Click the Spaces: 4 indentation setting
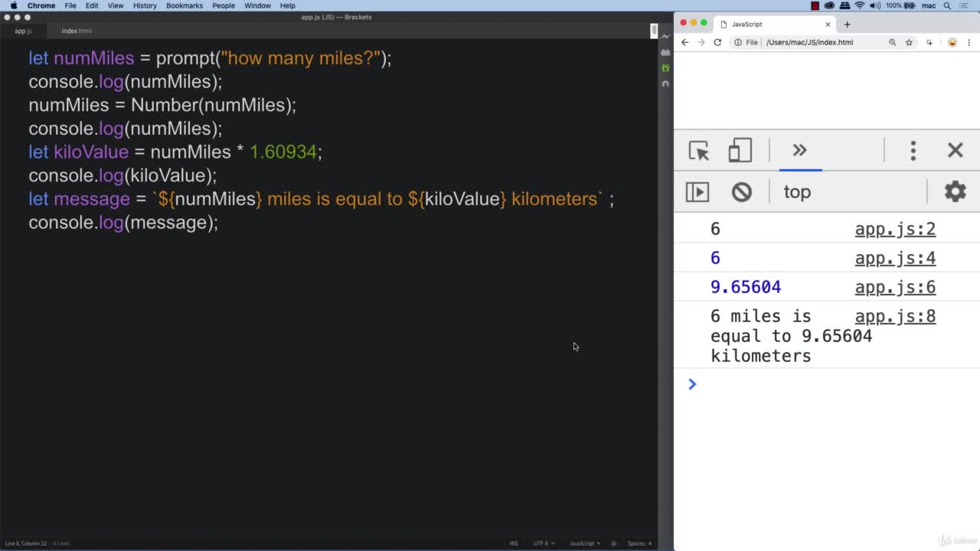The width and height of the screenshot is (980, 551). click(x=639, y=543)
